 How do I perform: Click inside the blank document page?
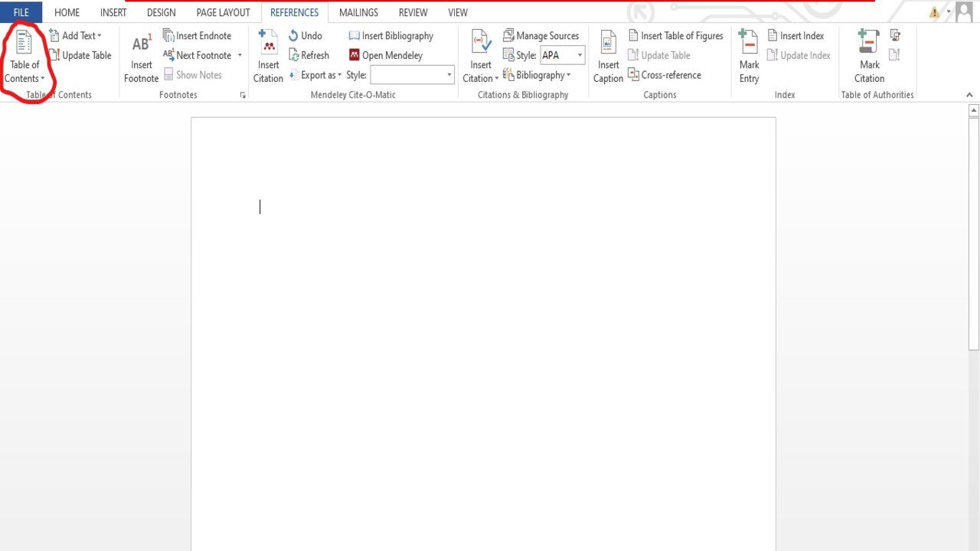click(483, 334)
